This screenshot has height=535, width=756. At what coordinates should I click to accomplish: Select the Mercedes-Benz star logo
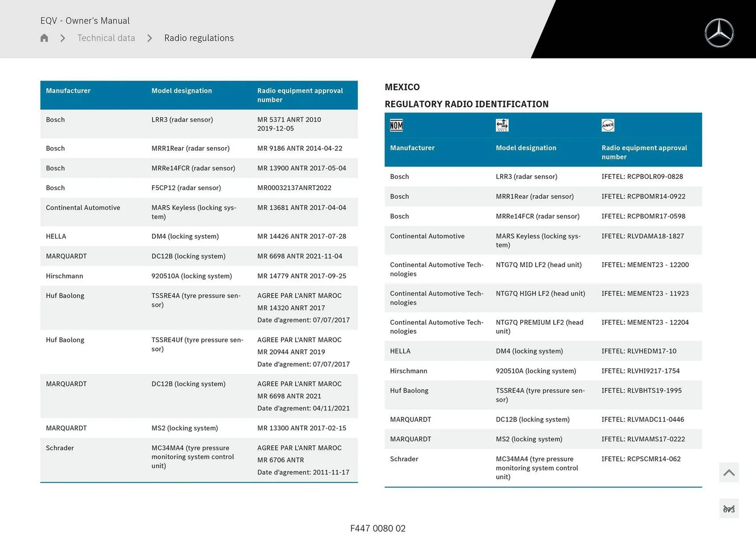click(719, 33)
